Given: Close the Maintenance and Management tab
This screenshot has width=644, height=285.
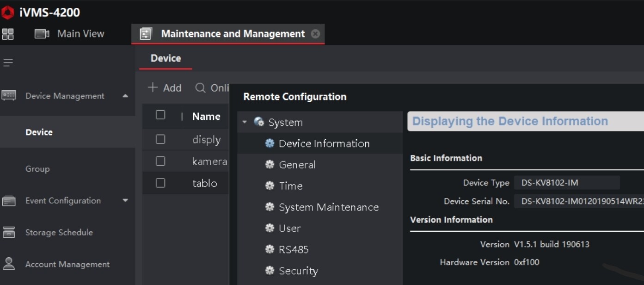Looking at the screenshot, I should (315, 34).
